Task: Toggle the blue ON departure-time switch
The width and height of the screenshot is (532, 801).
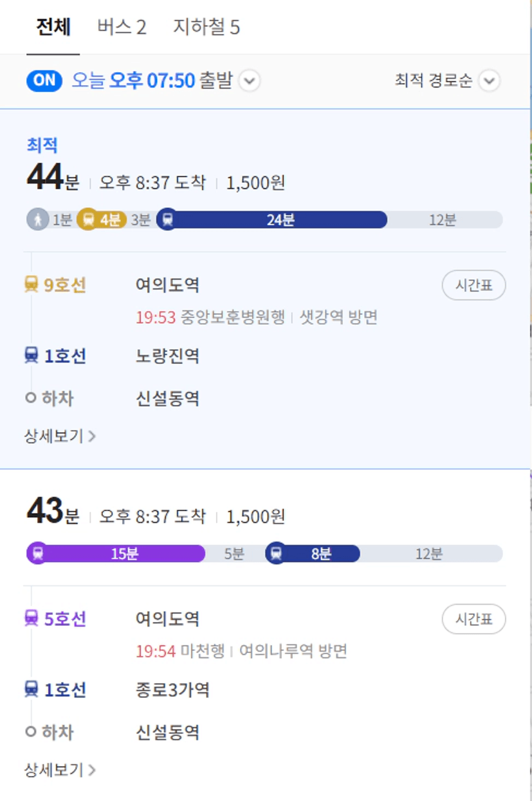Action: pos(44,80)
